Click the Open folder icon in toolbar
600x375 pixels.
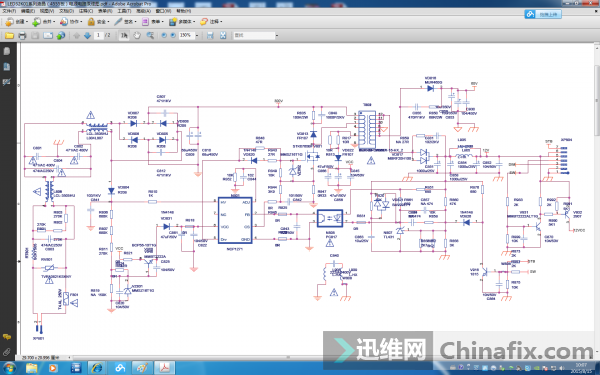10,36
